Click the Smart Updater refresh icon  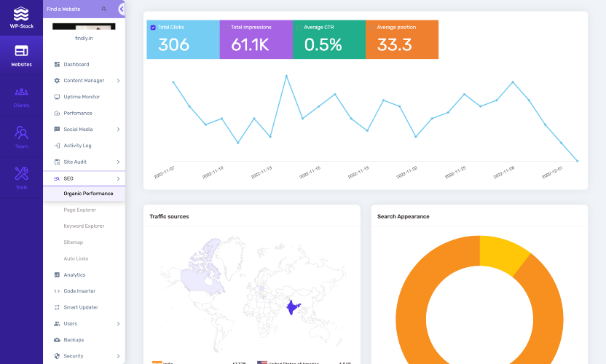[x=57, y=307]
